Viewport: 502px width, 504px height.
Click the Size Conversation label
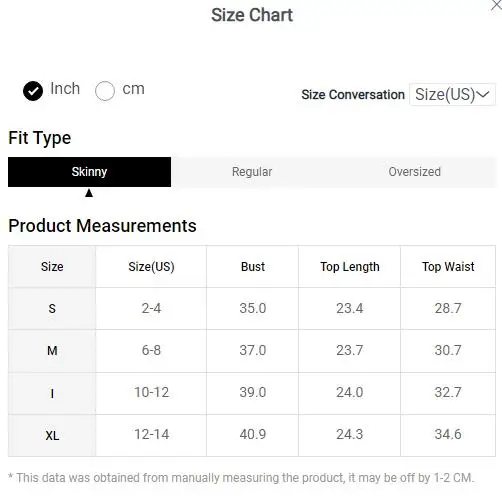[x=353, y=95]
